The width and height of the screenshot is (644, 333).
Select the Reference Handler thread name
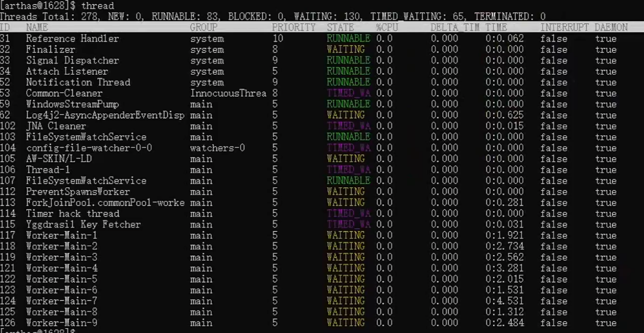point(72,39)
